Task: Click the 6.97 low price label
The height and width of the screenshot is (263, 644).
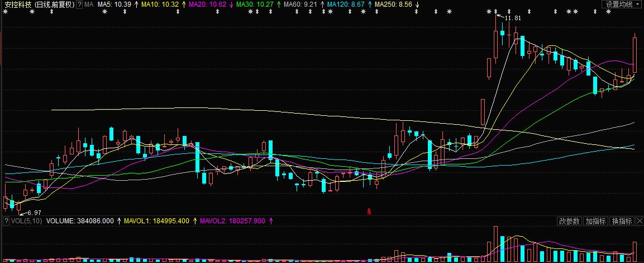Action: pyautogui.click(x=34, y=213)
